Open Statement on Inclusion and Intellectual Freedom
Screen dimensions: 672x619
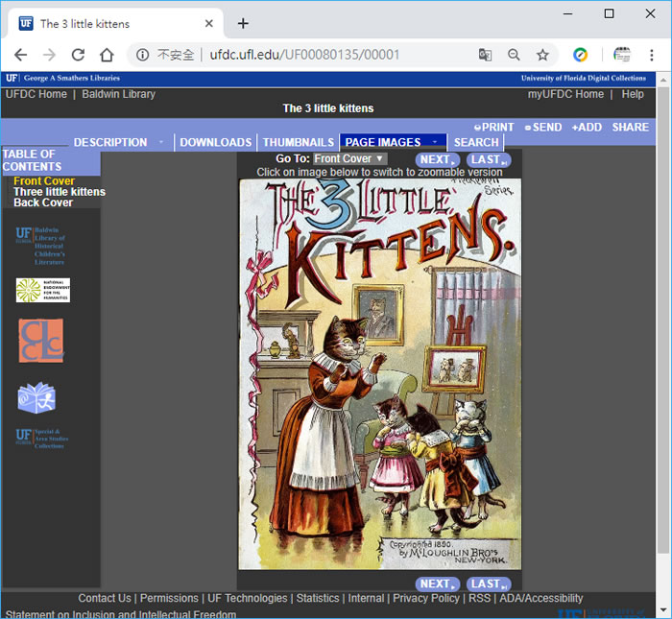pyautogui.click(x=121, y=614)
